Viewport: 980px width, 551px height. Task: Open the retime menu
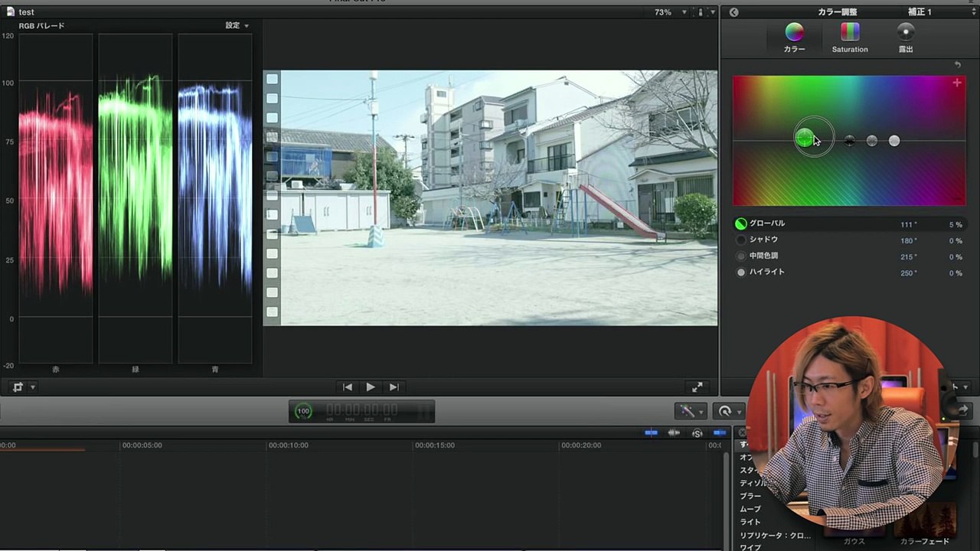click(728, 412)
